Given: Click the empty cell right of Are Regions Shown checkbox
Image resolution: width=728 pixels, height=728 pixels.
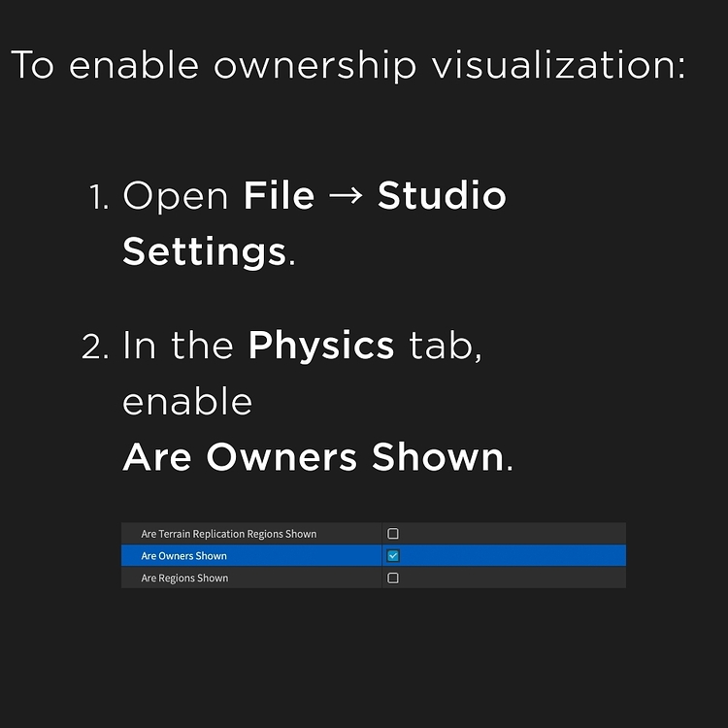Looking at the screenshot, I should tap(514, 579).
